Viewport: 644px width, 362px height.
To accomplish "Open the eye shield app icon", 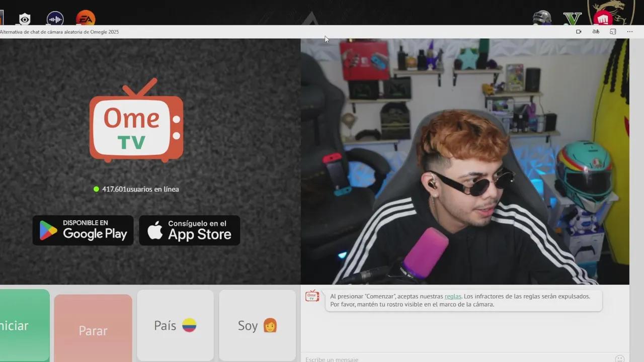I will point(25,19).
